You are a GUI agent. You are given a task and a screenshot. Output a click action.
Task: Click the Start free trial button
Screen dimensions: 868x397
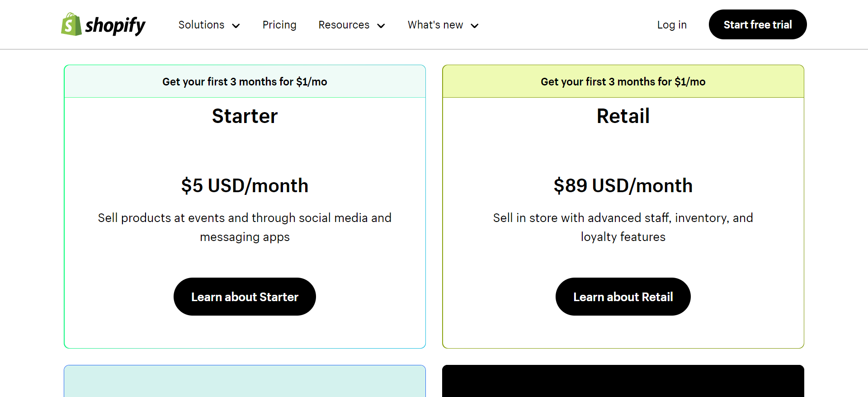click(758, 24)
